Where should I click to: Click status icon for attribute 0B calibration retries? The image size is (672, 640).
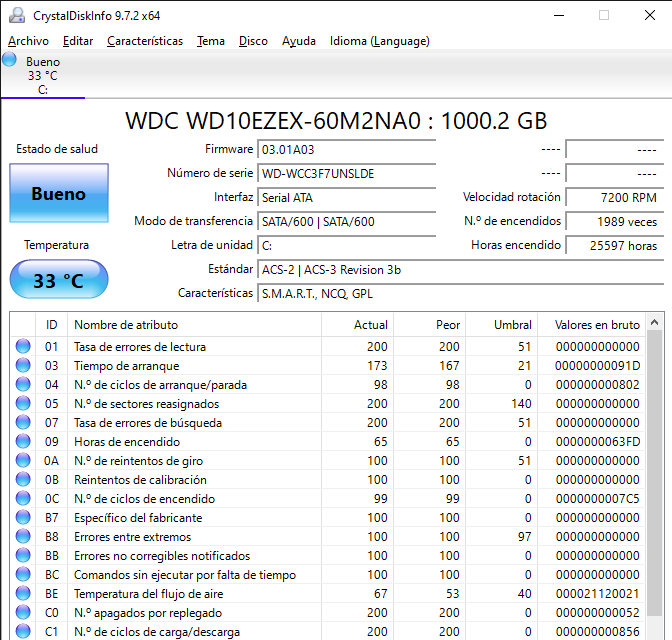(23, 479)
